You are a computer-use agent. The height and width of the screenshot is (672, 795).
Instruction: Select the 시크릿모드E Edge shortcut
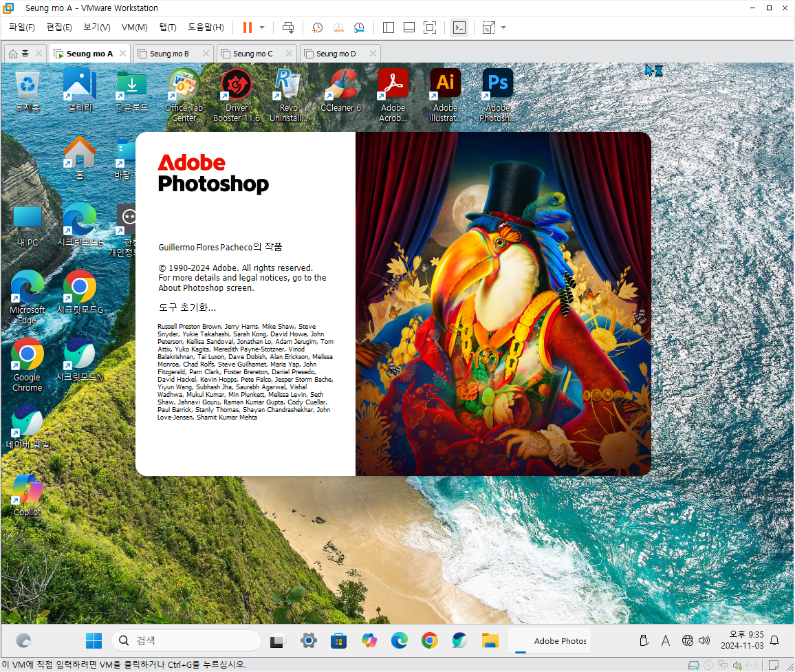80,226
